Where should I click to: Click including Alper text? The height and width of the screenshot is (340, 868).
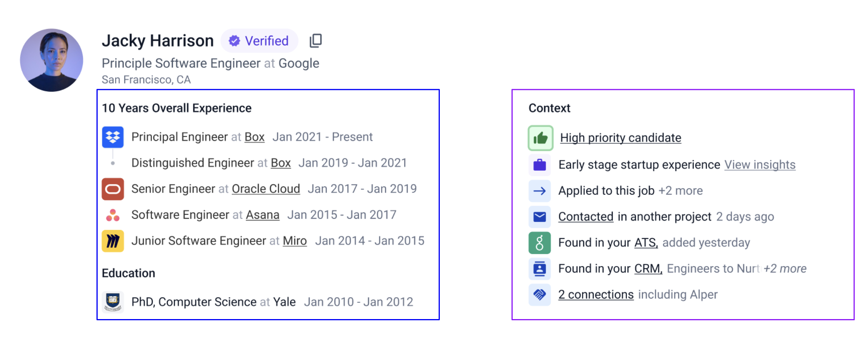coord(678,295)
